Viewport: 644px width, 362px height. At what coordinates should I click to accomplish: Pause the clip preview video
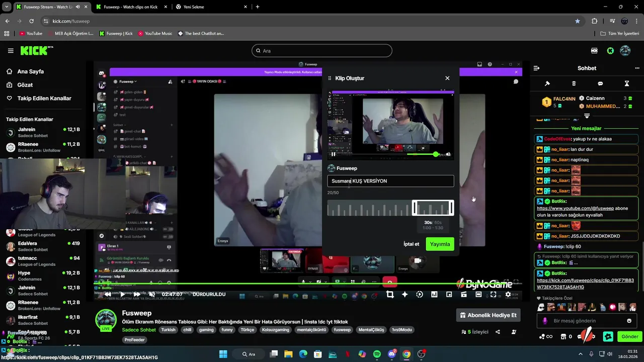pos(333,154)
